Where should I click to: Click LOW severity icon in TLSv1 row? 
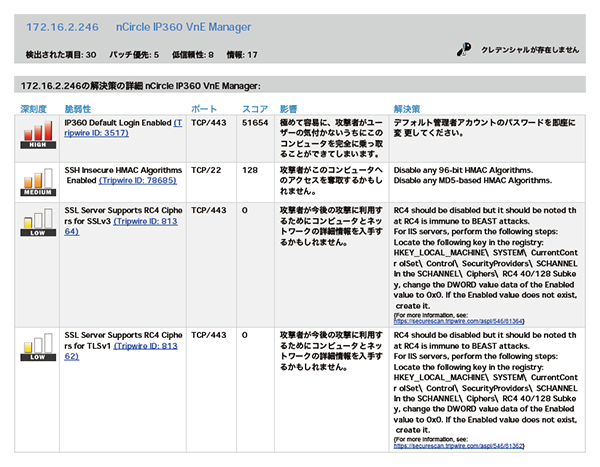coord(38,347)
